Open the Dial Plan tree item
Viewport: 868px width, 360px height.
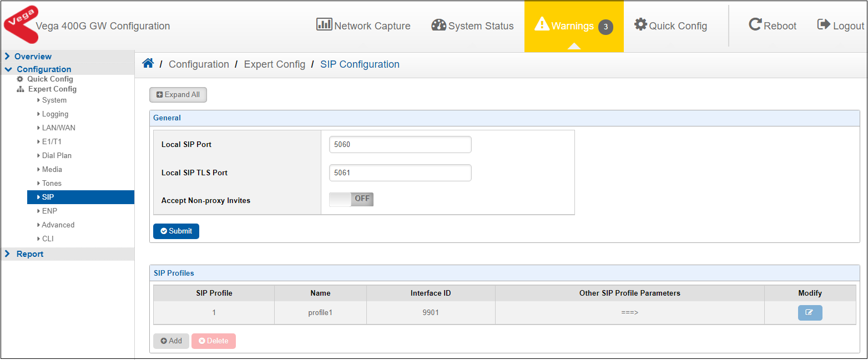point(57,156)
